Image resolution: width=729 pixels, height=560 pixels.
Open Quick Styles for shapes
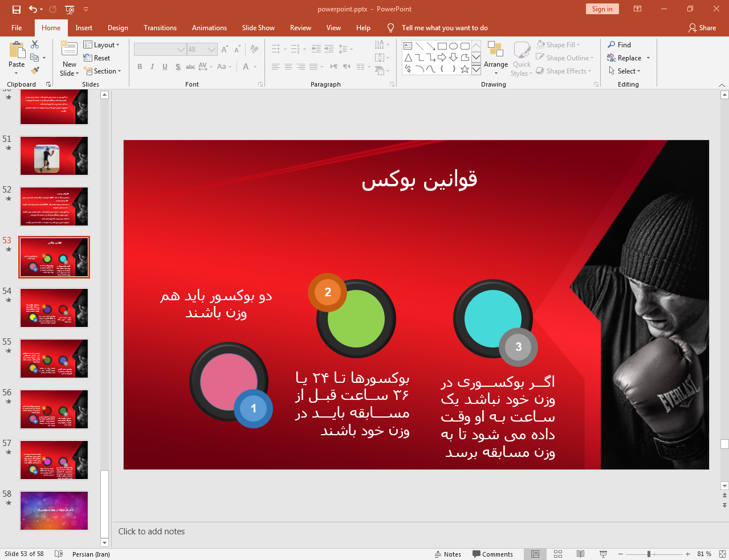(x=522, y=58)
